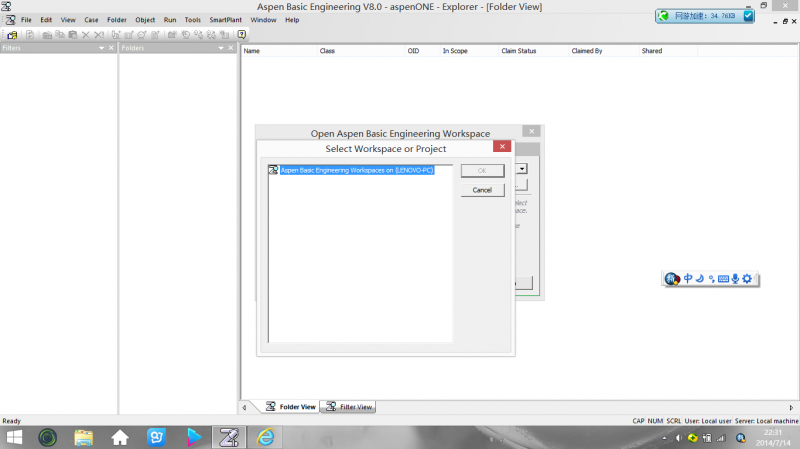Open the SmartPlant menu
This screenshot has width=800, height=449.
[226, 20]
